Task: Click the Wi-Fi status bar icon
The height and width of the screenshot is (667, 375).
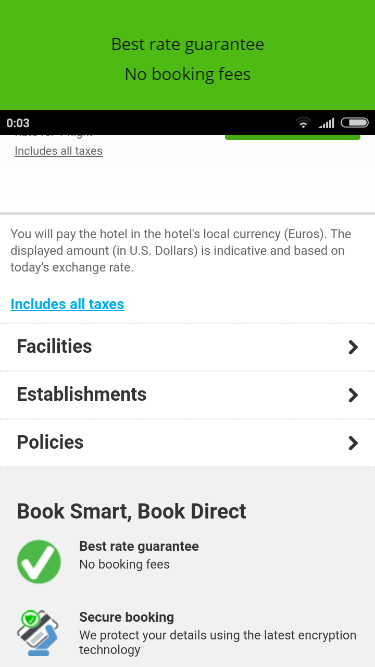Action: point(303,123)
